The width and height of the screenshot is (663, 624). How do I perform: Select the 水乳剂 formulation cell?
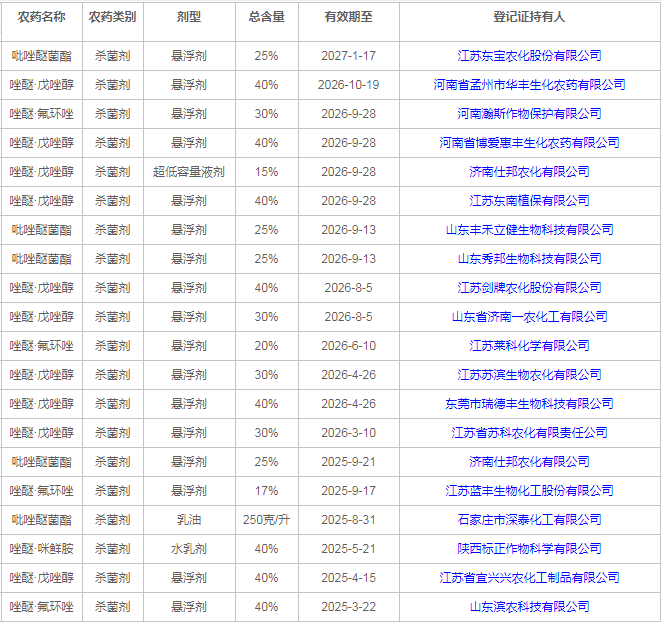pyautogui.click(x=189, y=549)
